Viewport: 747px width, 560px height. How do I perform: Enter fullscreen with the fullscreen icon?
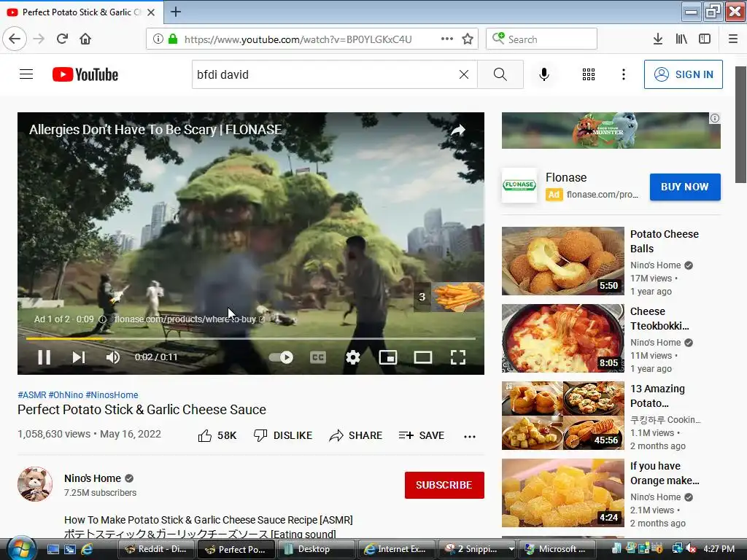[x=458, y=357]
